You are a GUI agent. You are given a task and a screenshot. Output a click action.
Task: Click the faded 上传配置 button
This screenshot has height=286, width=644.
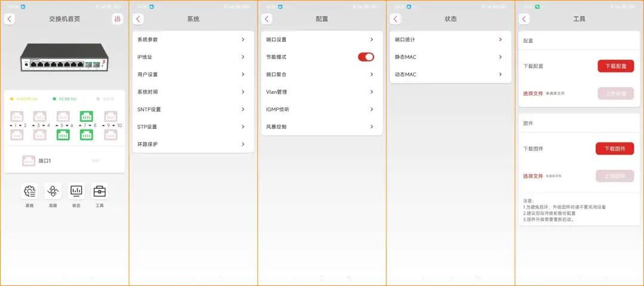click(x=615, y=93)
